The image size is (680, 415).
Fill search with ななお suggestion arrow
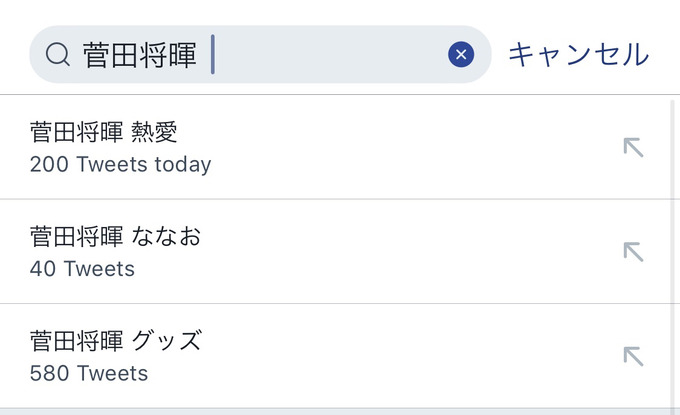pyautogui.click(x=633, y=252)
